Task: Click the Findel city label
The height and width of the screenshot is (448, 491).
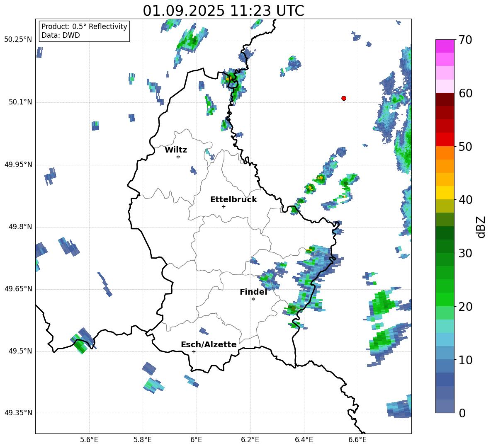Action: coord(253,292)
